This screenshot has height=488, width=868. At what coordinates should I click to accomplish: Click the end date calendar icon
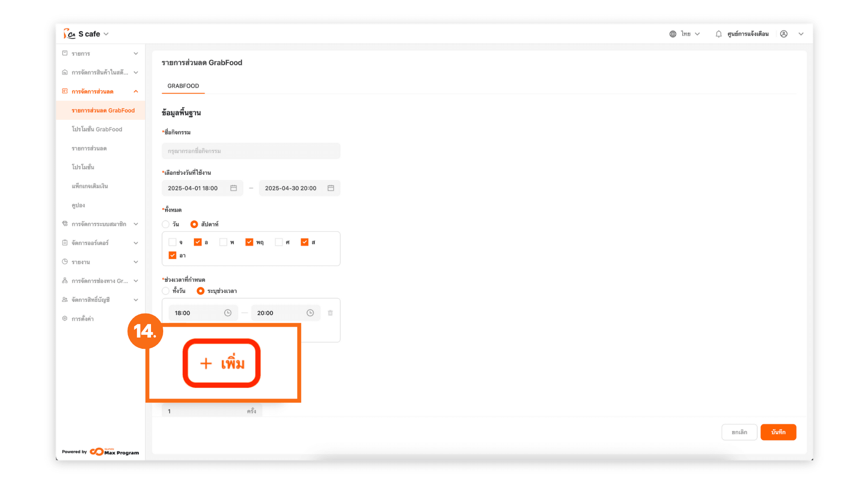pos(330,188)
